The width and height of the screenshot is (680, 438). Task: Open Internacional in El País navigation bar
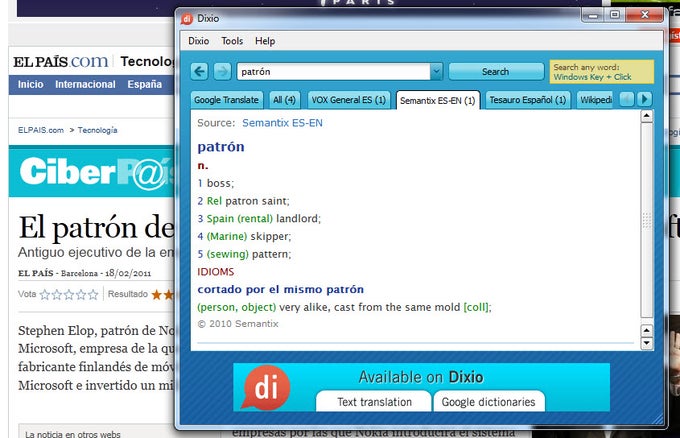[85, 85]
